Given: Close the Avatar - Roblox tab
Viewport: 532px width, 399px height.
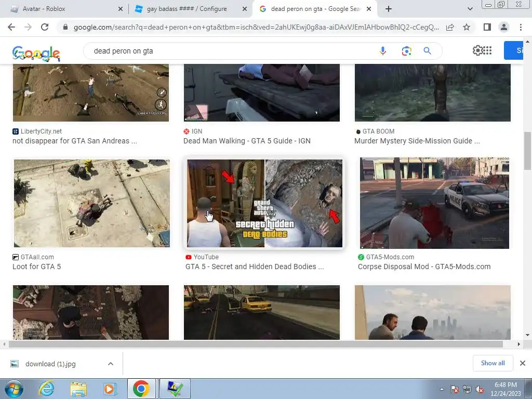Looking at the screenshot, I should click(x=121, y=9).
